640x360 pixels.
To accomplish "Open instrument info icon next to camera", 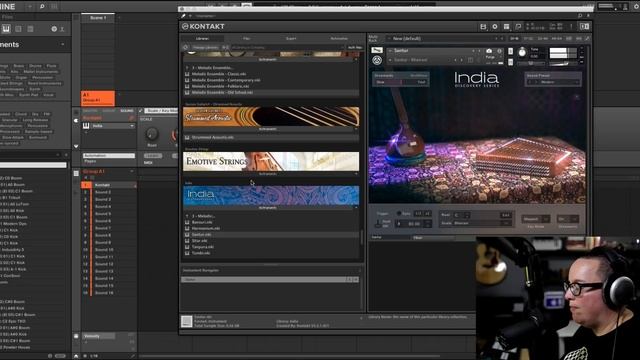I will pos(499,51).
